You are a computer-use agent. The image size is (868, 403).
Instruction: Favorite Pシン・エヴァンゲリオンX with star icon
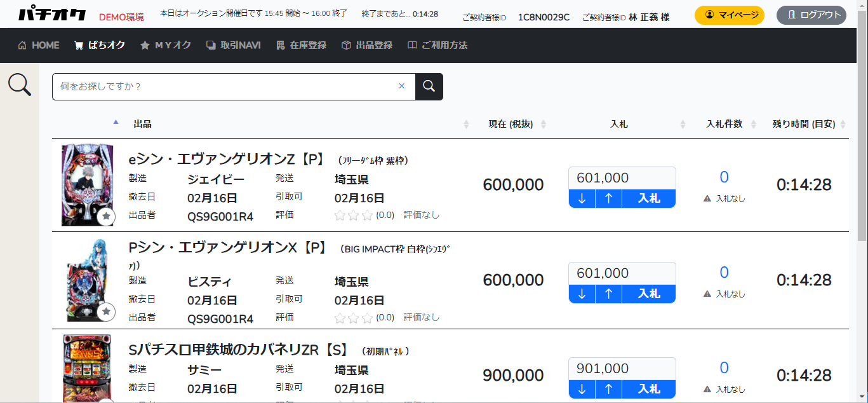(x=107, y=312)
